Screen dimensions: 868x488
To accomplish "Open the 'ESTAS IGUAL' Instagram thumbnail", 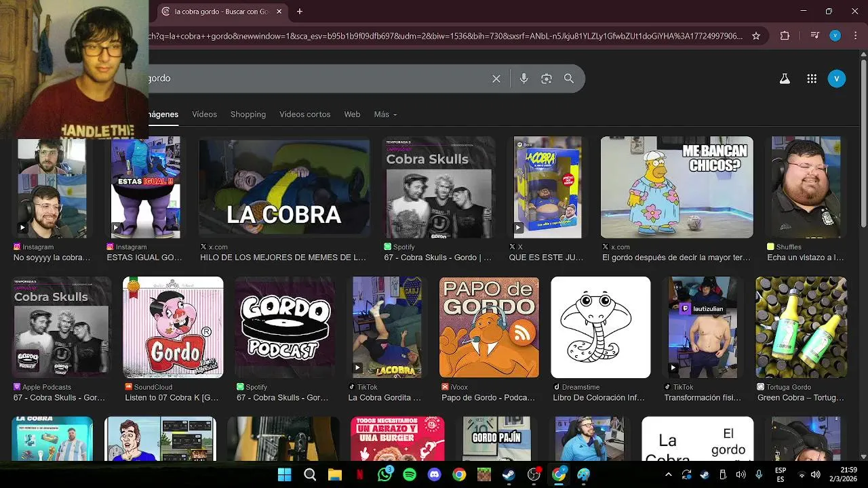I will pyautogui.click(x=146, y=187).
